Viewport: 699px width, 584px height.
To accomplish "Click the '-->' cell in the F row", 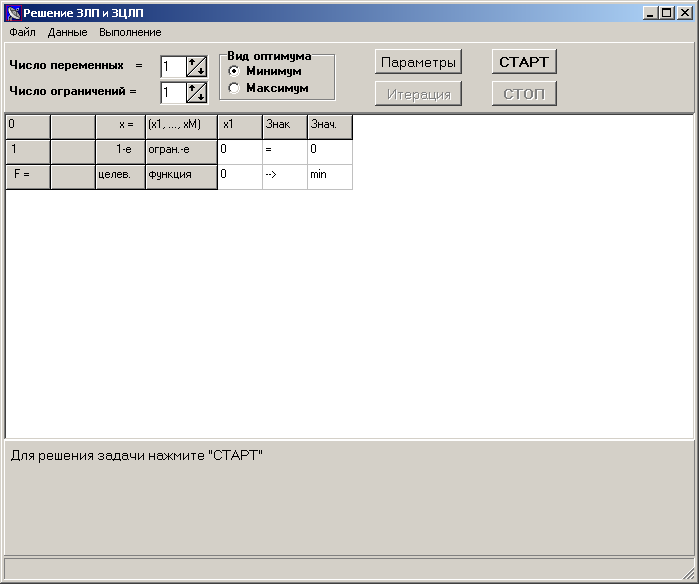I will 285,177.
